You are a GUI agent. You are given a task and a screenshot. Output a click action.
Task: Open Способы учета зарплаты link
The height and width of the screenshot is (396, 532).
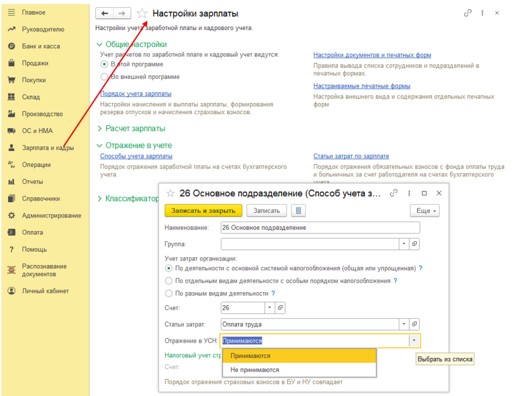[x=136, y=156]
